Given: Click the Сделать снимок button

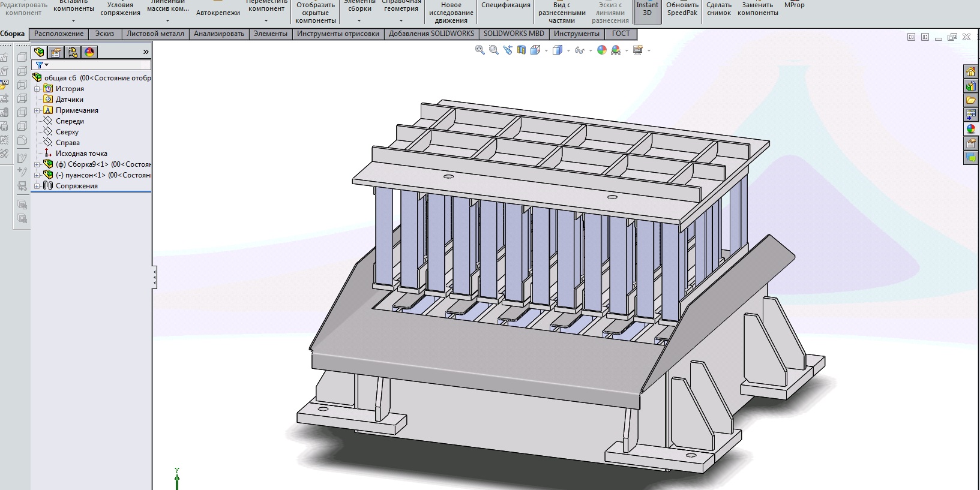Looking at the screenshot, I should pos(719,8).
